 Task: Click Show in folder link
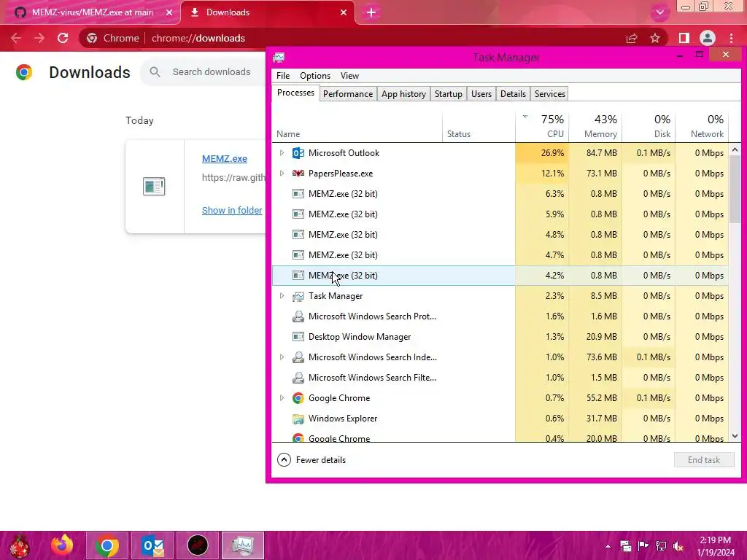[232, 211]
